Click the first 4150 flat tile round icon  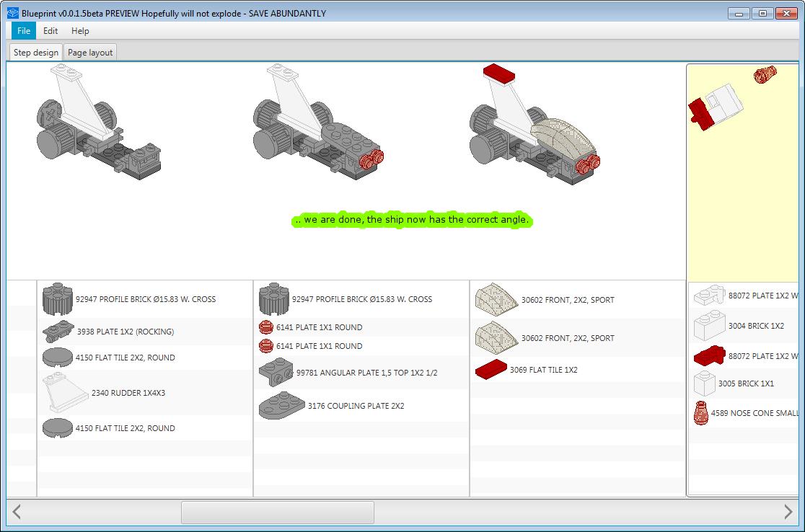(x=58, y=358)
